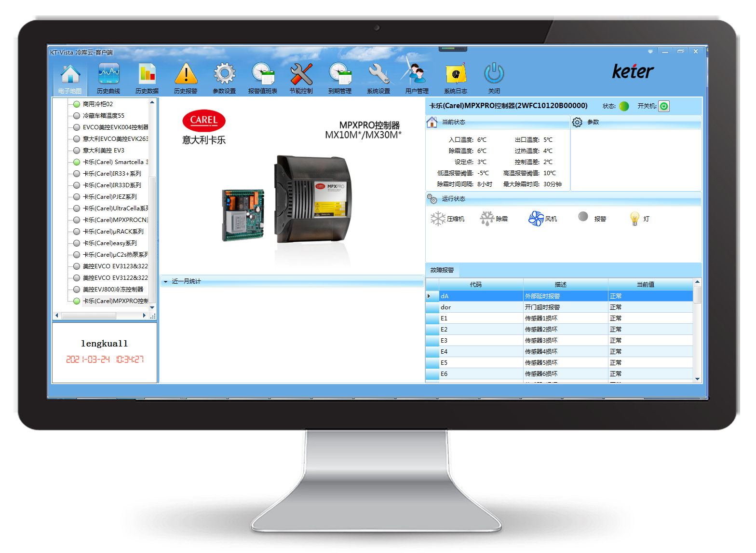Image resolution: width=756 pixels, height=553 pixels.
Task: Toggle the 开关机 power switch
Action: click(664, 106)
